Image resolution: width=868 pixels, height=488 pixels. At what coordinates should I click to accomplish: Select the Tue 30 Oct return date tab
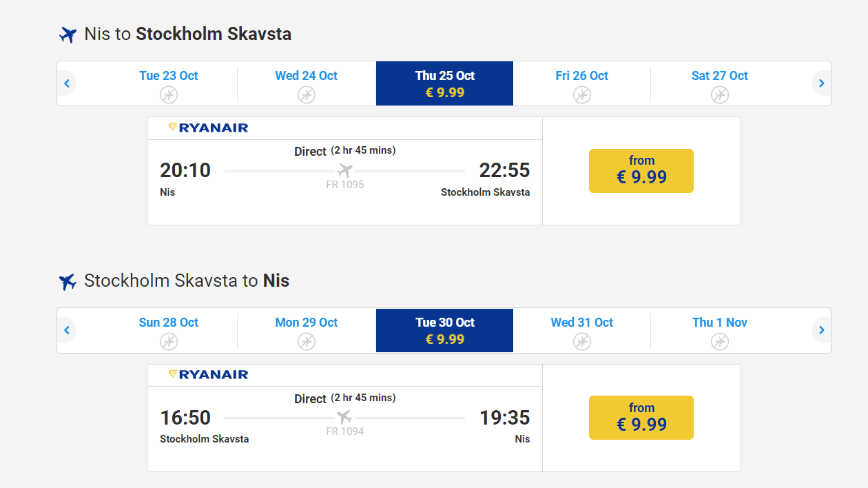tap(444, 330)
